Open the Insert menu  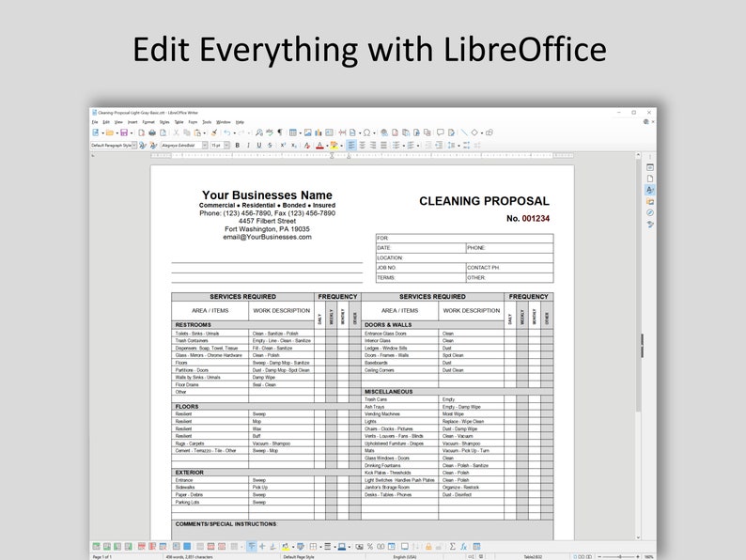(x=132, y=122)
